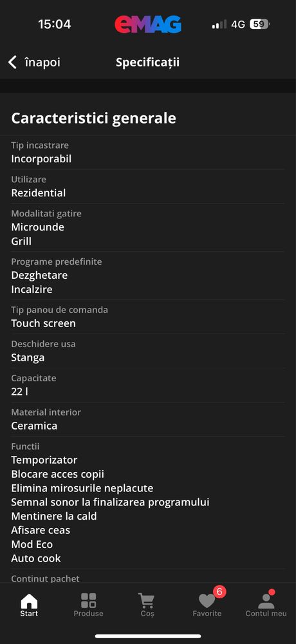
Task: Open the Favorite heart icon
Action: [x=207, y=601]
